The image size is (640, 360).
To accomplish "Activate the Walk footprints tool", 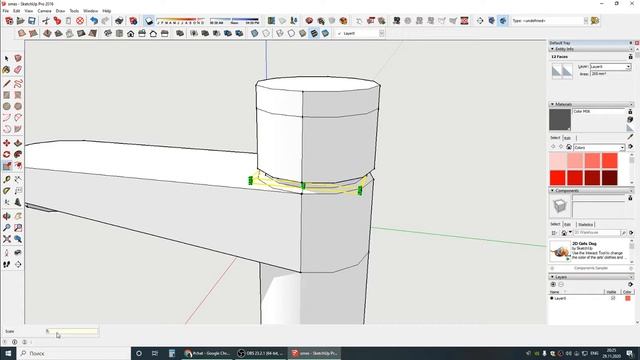I will tap(7, 264).
